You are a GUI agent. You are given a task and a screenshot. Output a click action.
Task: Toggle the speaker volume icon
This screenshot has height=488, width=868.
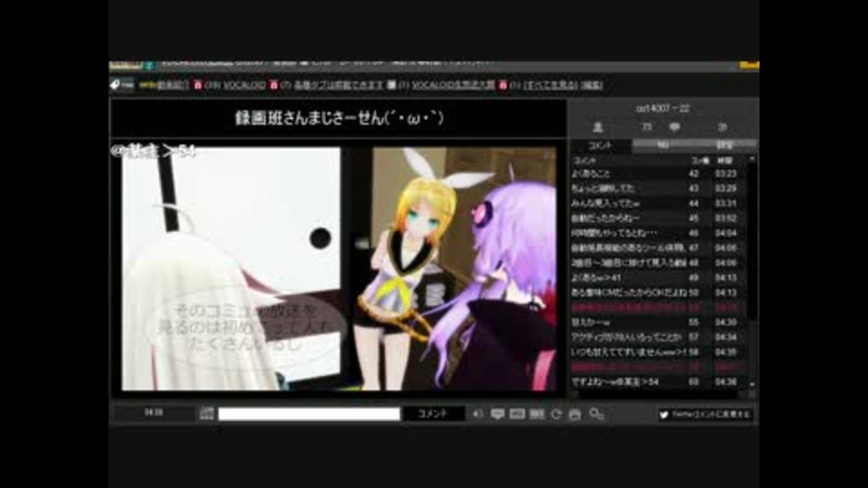pos(477,414)
